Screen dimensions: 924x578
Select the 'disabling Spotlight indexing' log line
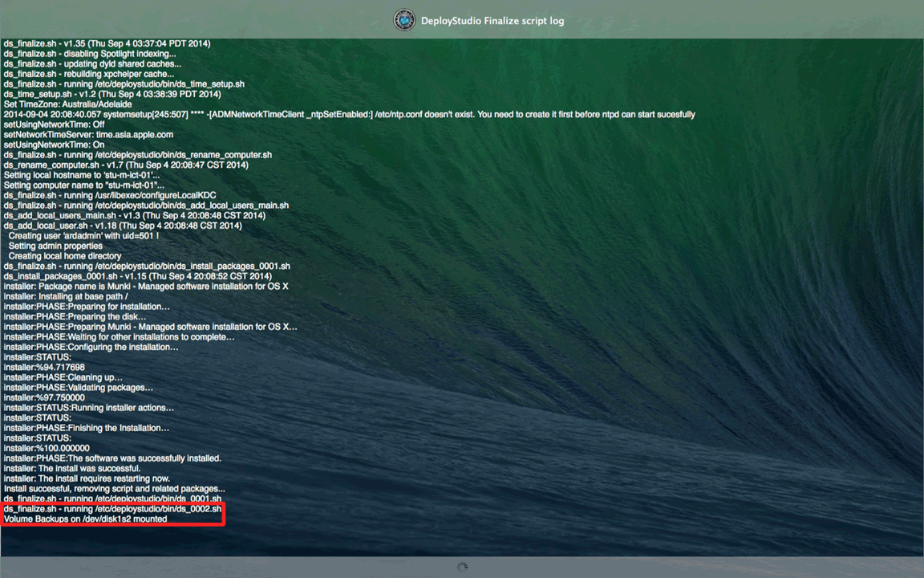pyautogui.click(x=90, y=54)
